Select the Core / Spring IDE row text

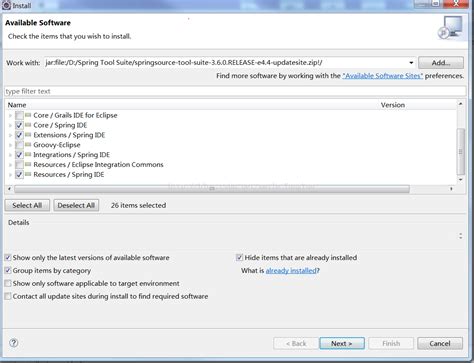click(x=60, y=125)
